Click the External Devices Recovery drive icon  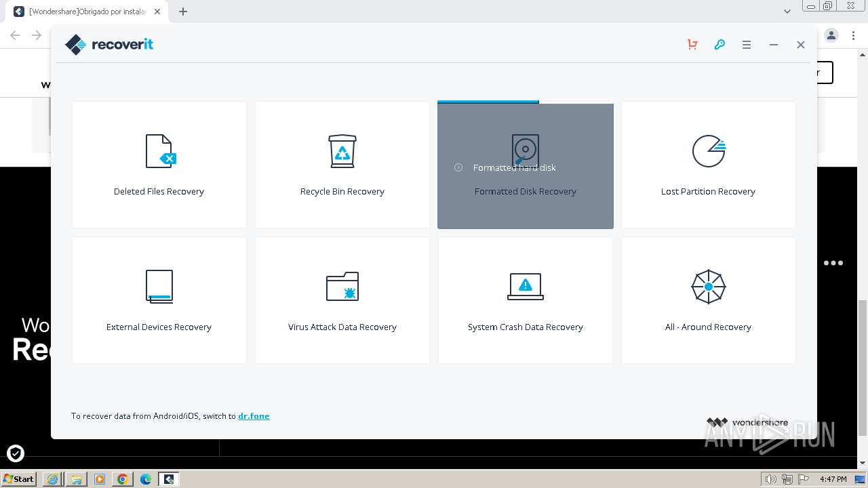click(159, 286)
